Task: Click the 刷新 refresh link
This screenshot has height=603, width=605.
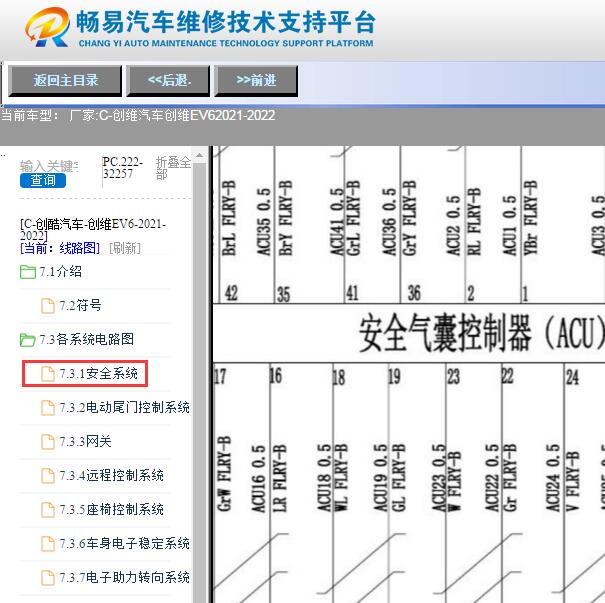Action: click(125, 248)
